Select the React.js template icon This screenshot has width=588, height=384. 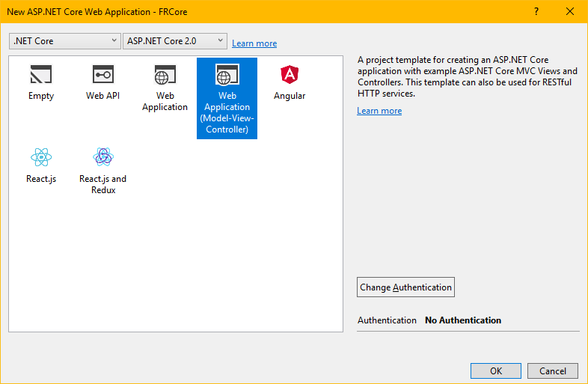coord(41,157)
